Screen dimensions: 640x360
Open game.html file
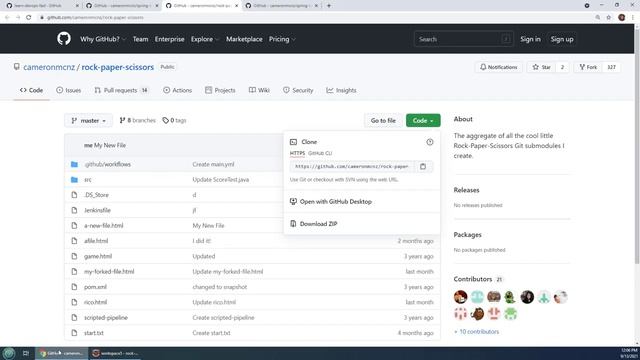(x=98, y=256)
